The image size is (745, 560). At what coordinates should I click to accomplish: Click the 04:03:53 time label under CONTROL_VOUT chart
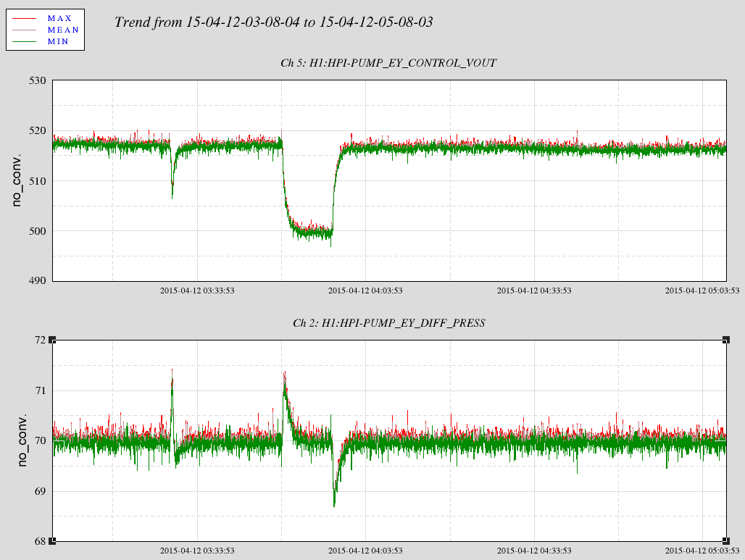click(x=365, y=291)
